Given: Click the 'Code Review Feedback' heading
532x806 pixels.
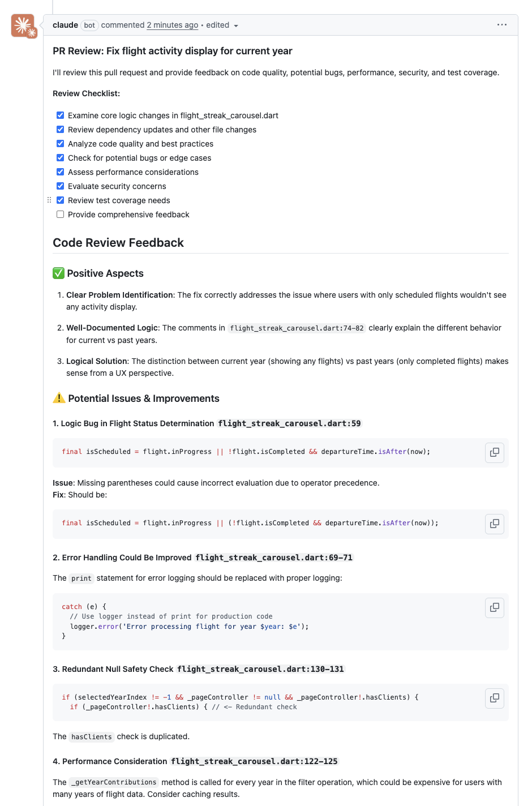Looking at the screenshot, I should 118,243.
